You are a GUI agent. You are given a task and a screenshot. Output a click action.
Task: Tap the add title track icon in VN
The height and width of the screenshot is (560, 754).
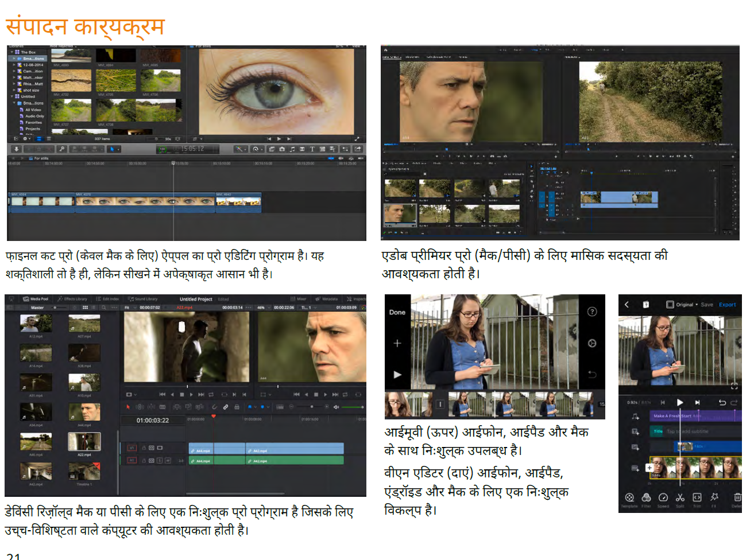[x=635, y=431]
